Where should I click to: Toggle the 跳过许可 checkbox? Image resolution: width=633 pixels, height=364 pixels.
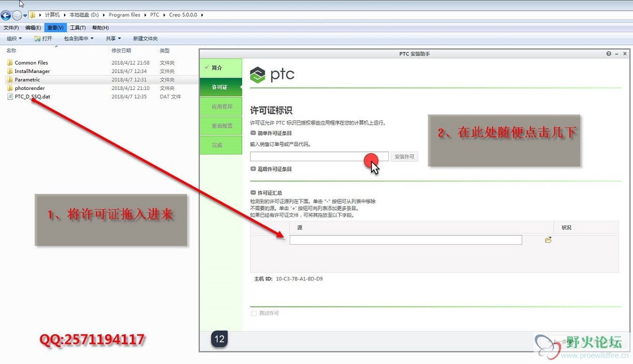pos(254,313)
